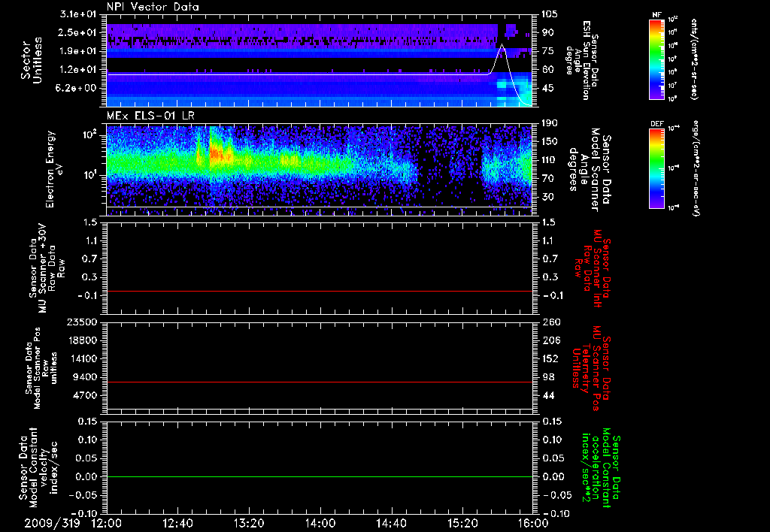The image size is (770, 532).
Task: Click the red line in MU Scanner +30V panel
Action: coord(320,291)
